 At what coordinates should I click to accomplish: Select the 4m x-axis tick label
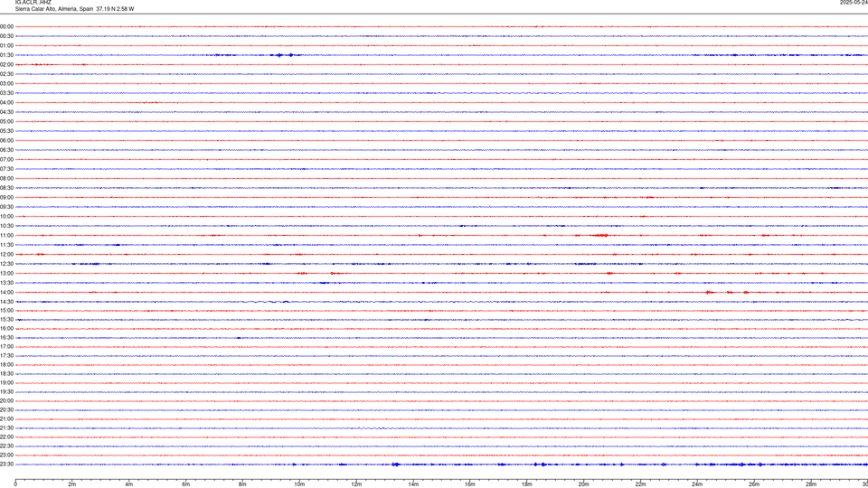[x=129, y=484]
